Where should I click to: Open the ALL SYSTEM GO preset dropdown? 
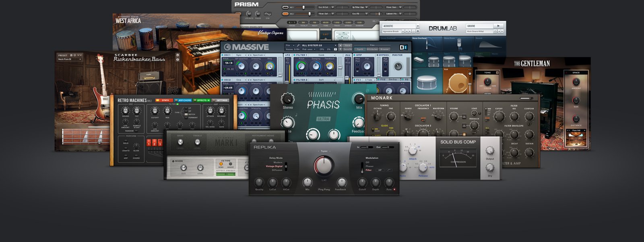(319, 45)
